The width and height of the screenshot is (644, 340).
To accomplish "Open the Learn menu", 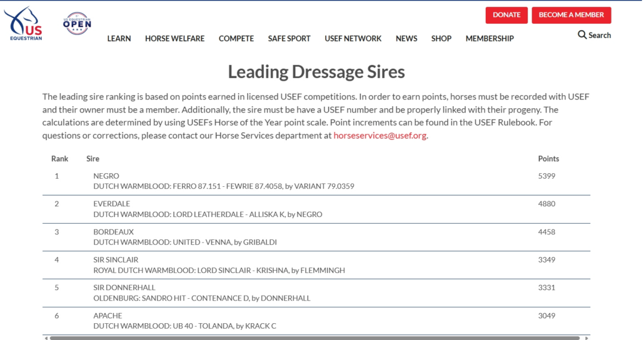I will coord(119,39).
